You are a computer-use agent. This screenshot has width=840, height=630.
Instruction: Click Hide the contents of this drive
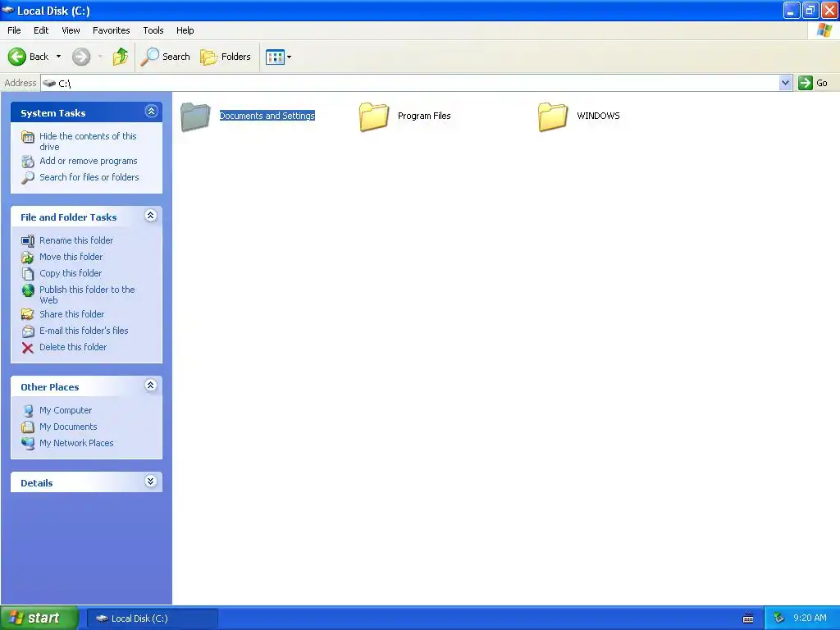click(88, 141)
